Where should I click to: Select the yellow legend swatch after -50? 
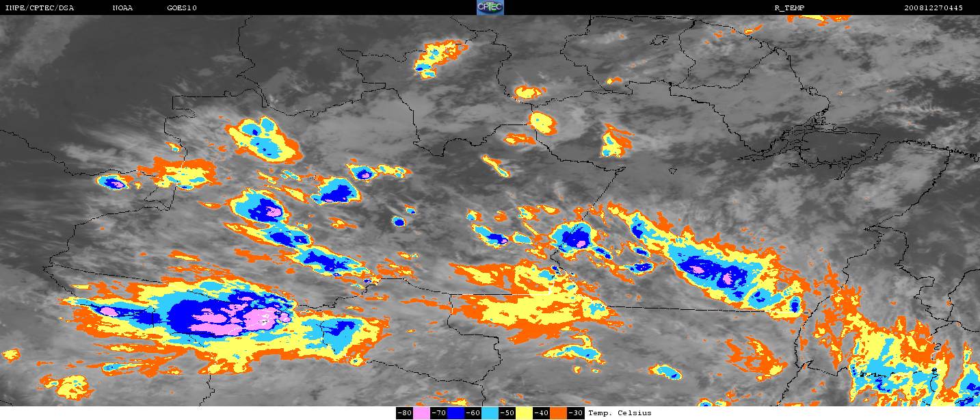tap(525, 413)
